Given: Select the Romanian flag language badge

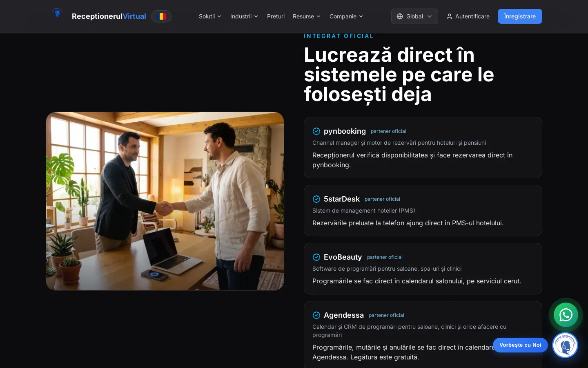Looking at the screenshot, I should pos(161,16).
